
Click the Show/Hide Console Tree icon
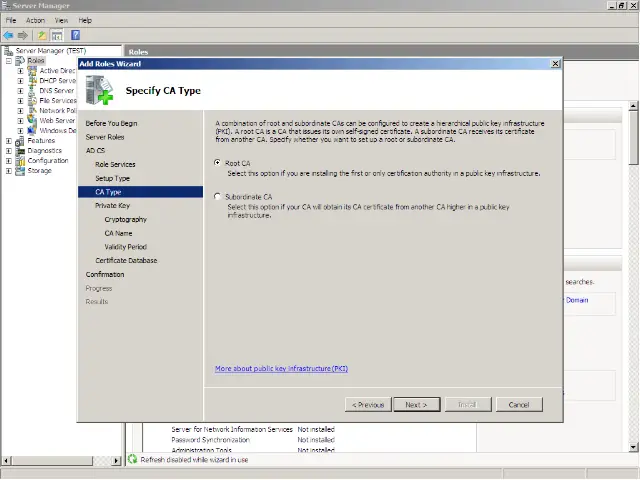[57, 35]
